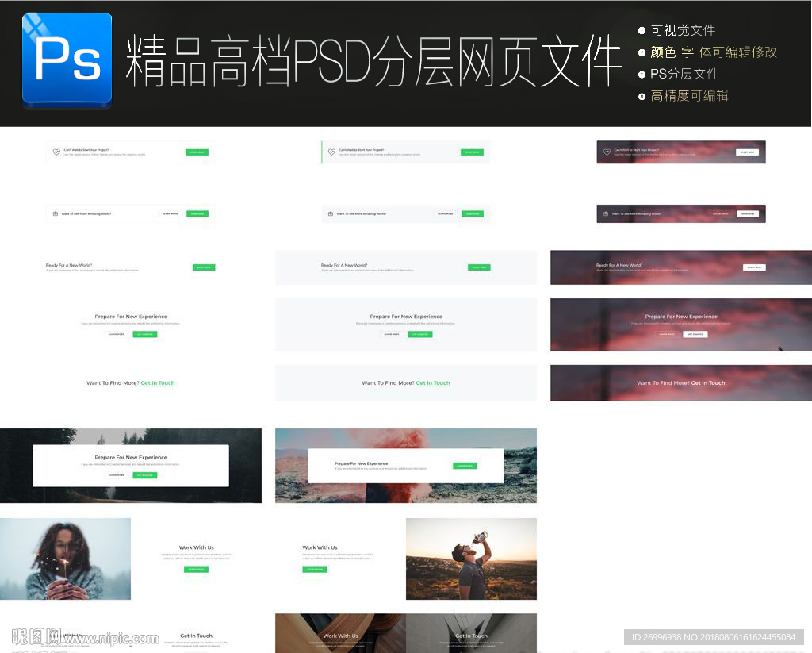Click Learn More in forest banner card
This screenshot has width=812, height=653.
click(117, 475)
